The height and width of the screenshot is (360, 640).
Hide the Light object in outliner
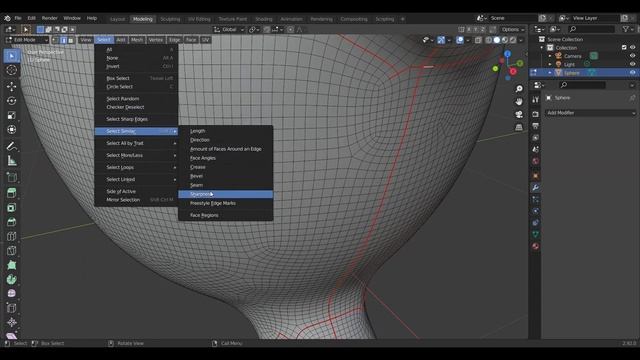pyautogui.click(x=632, y=64)
